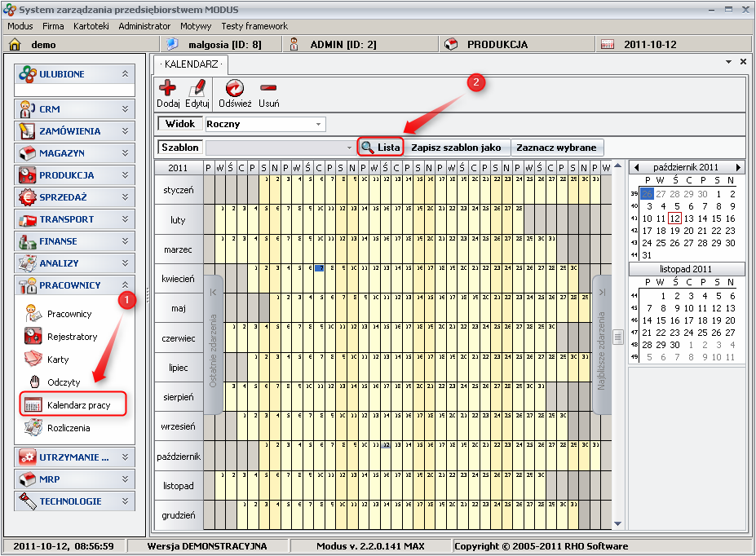The image size is (756, 556).
Task: Open Rozliczenia in the sidebar
Action: click(68, 428)
